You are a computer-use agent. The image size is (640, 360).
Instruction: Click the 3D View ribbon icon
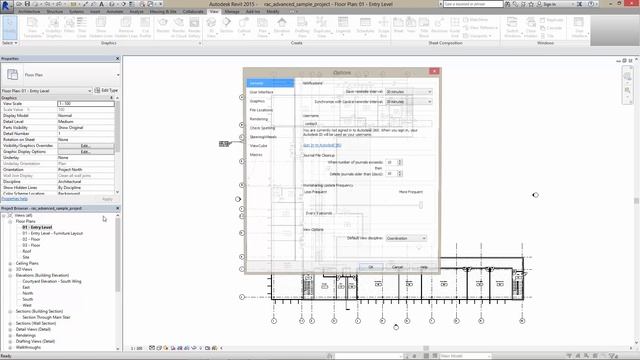(x=211, y=27)
